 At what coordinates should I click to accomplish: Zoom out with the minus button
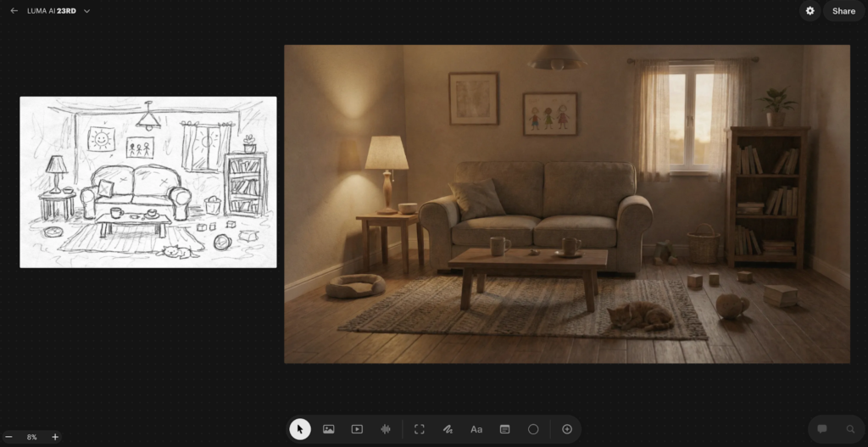(9, 437)
